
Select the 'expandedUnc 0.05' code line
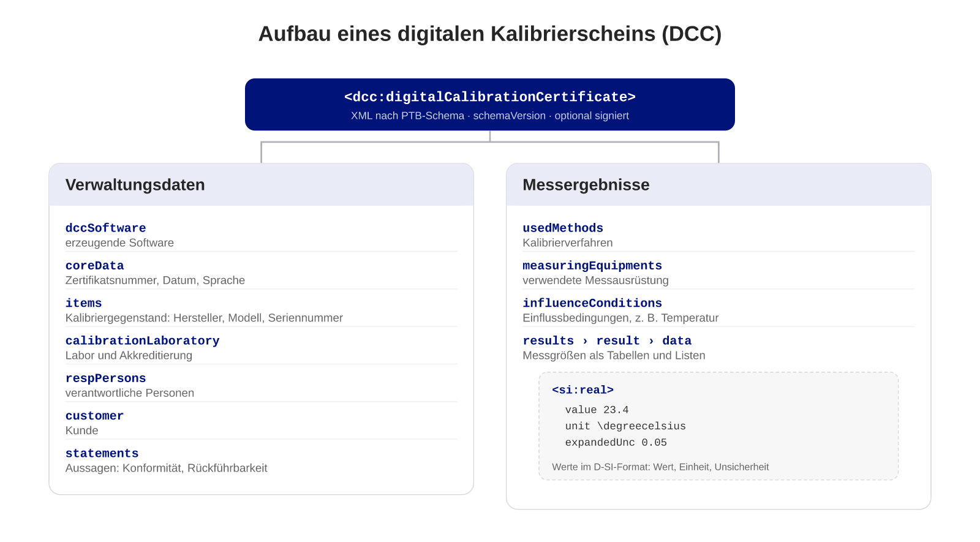click(x=616, y=442)
